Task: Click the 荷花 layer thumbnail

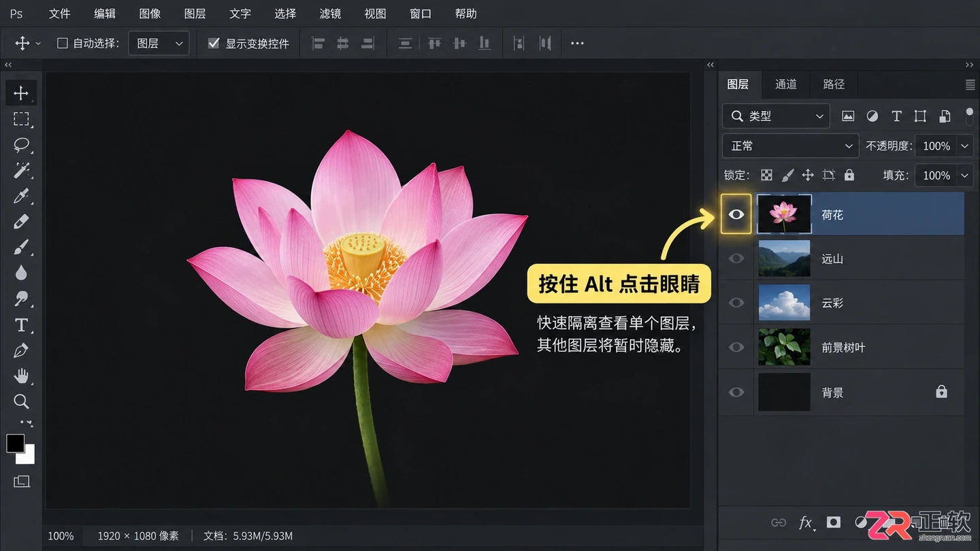Action: [784, 214]
